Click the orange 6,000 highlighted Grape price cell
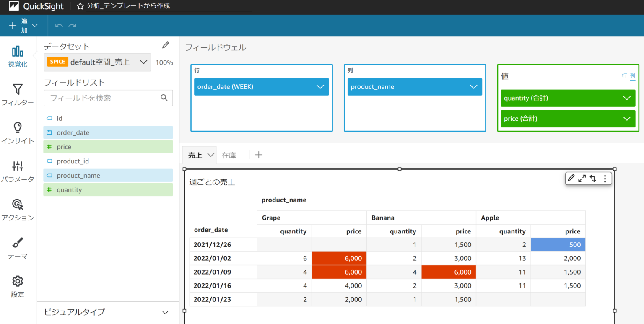644x324 pixels. click(339, 258)
